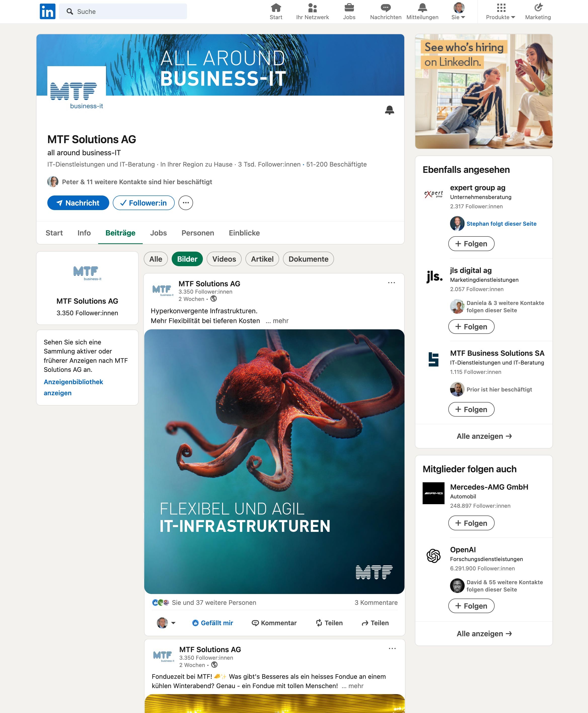Click the Suche search field

click(123, 12)
